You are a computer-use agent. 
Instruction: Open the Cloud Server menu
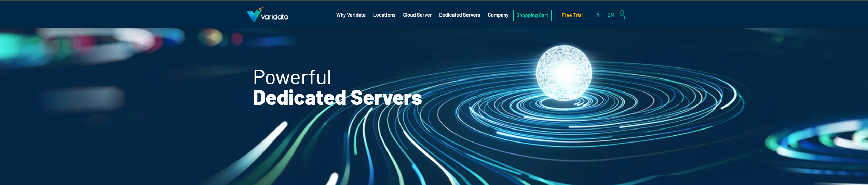[417, 15]
